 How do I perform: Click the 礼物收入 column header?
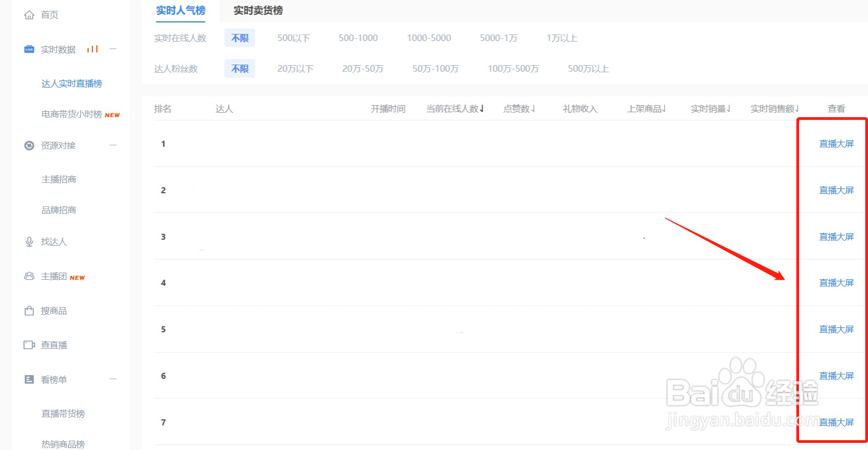point(580,109)
